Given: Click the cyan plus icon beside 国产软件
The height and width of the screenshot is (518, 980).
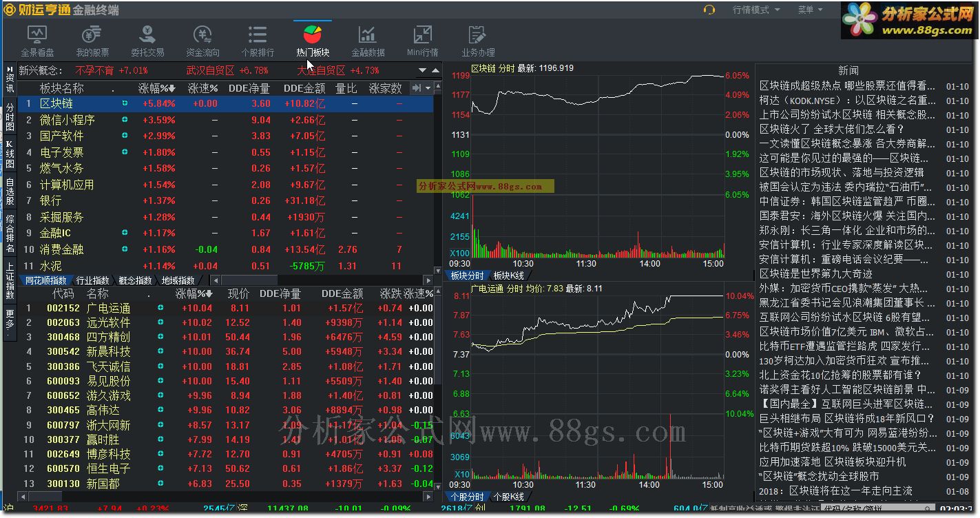Looking at the screenshot, I should (x=125, y=136).
